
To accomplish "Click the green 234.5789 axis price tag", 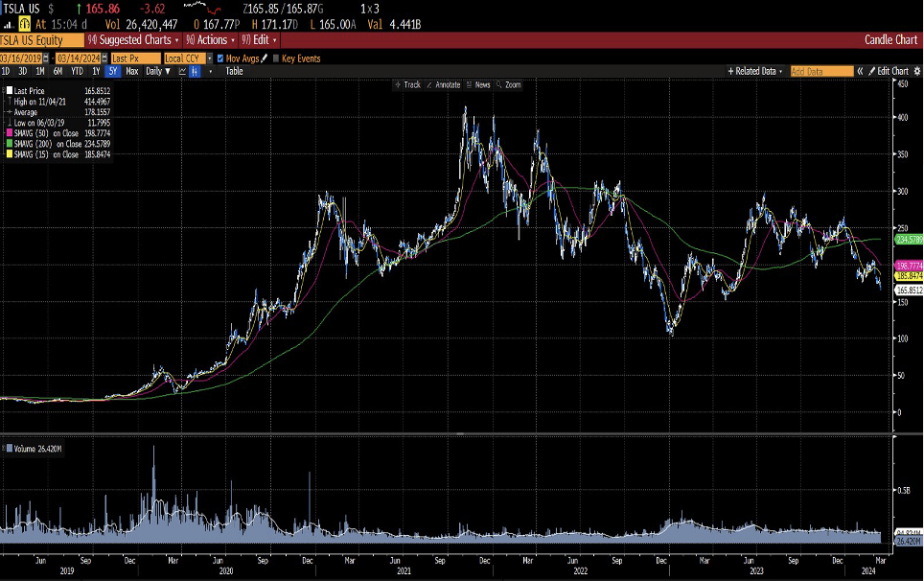I will point(909,240).
